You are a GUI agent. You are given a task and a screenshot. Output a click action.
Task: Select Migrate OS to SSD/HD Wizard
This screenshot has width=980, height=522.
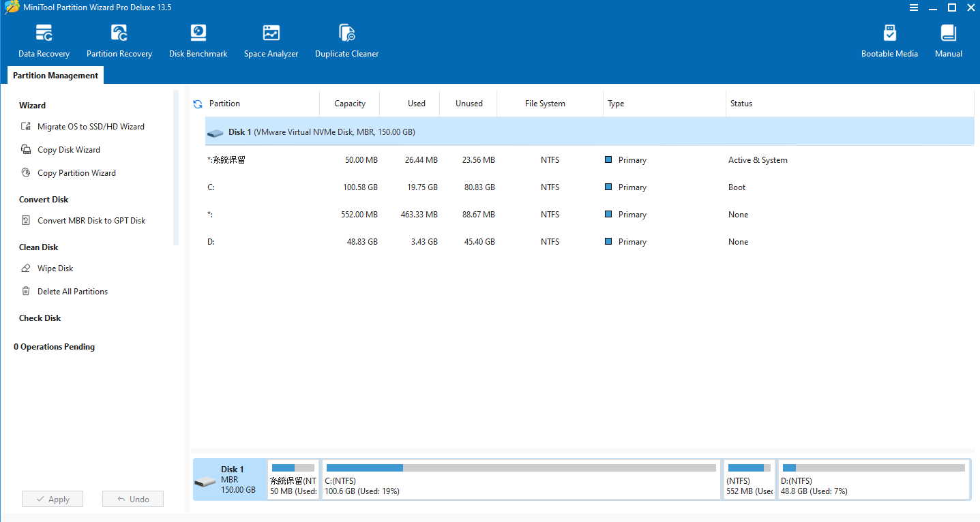[x=91, y=127]
